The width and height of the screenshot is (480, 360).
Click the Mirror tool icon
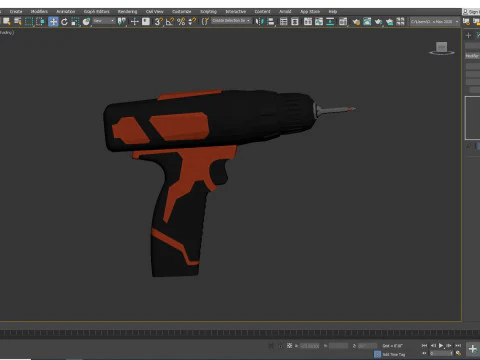(259, 22)
